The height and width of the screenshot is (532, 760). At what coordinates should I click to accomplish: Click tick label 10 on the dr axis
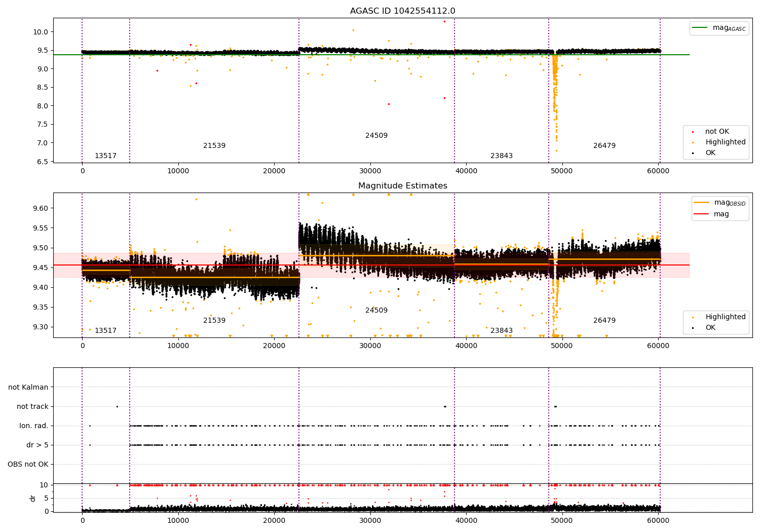point(44,485)
